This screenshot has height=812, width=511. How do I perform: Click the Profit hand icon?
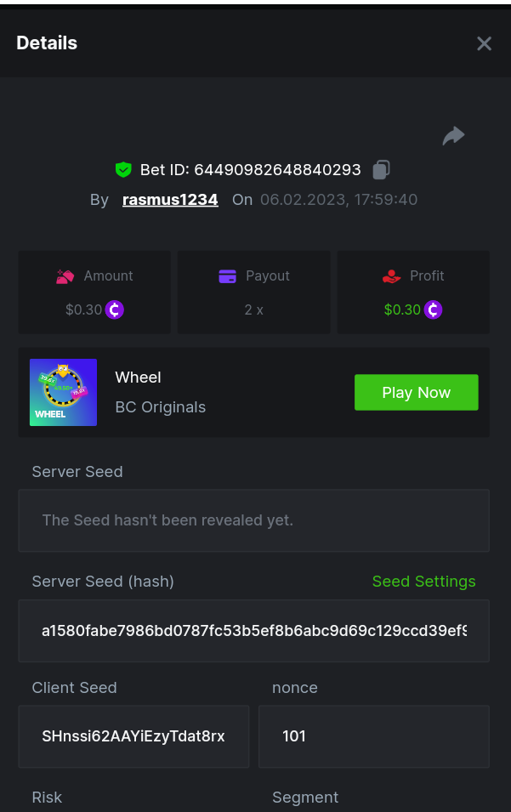(x=391, y=276)
